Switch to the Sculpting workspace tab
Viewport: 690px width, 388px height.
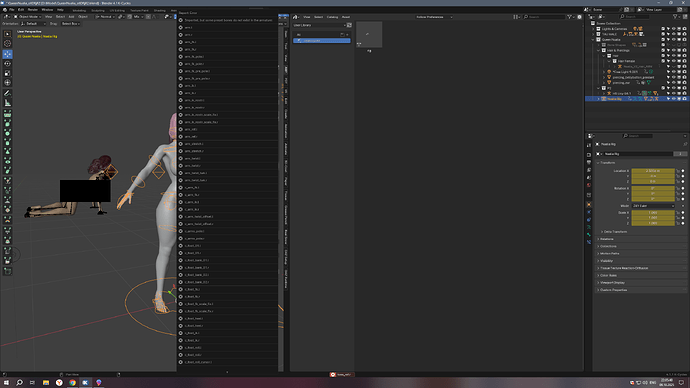click(x=98, y=10)
